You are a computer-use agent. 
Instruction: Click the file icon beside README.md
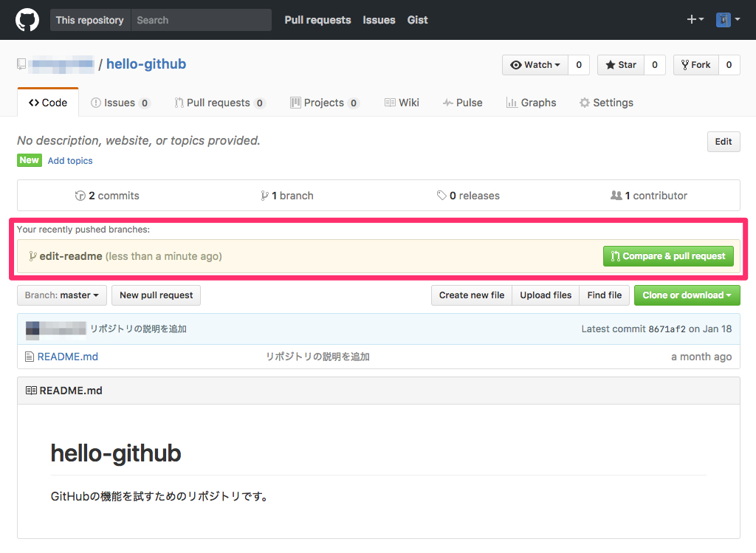(29, 357)
